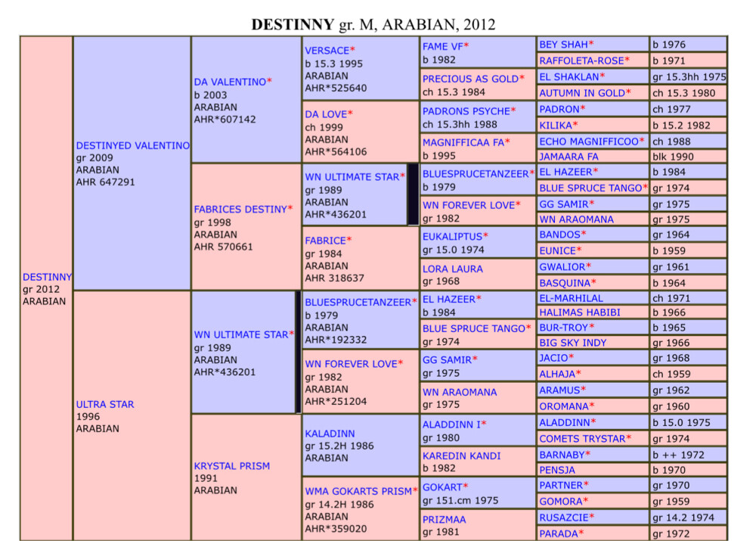Select the 'gr 15.3hh 1975' cell text
This screenshot has height=541, width=756.
[689, 76]
